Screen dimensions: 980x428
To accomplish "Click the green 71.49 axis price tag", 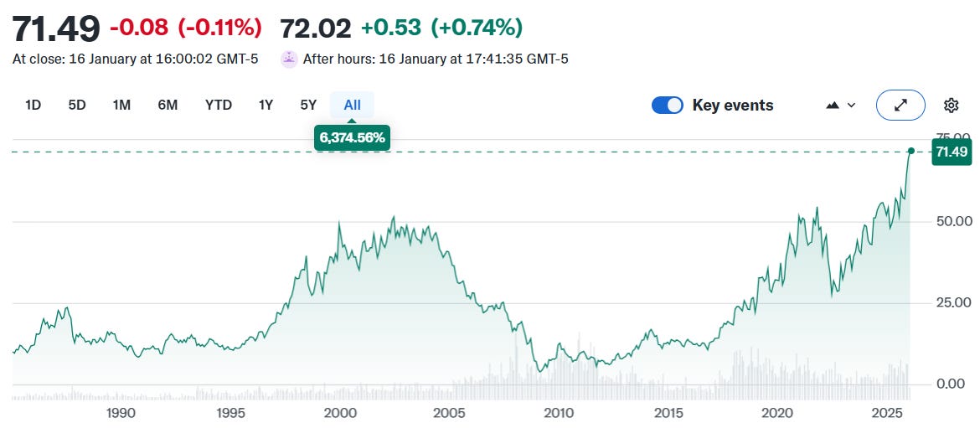I will pyautogui.click(x=952, y=152).
